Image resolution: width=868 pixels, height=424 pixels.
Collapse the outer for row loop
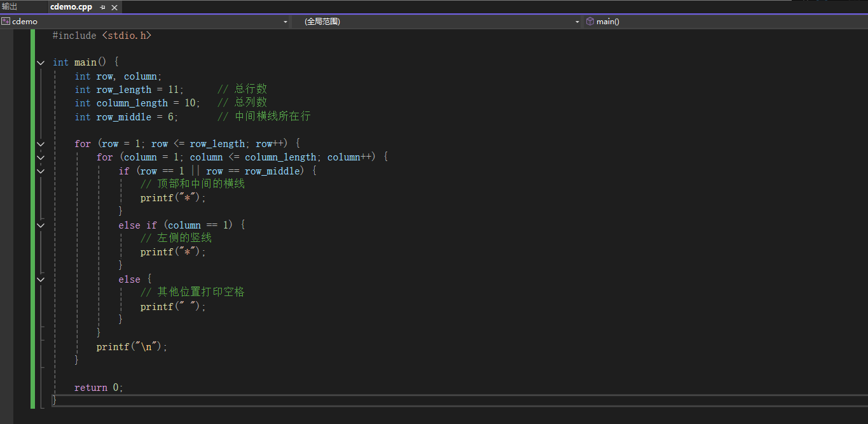pyautogui.click(x=41, y=144)
